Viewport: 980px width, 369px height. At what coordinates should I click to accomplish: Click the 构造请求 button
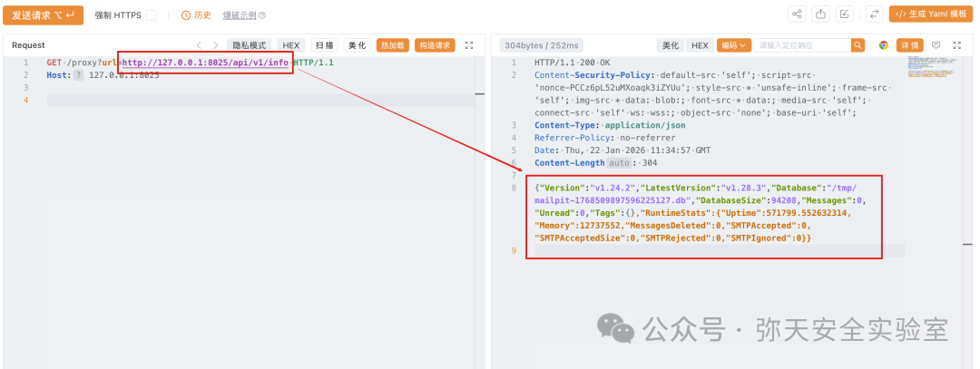[x=435, y=45]
